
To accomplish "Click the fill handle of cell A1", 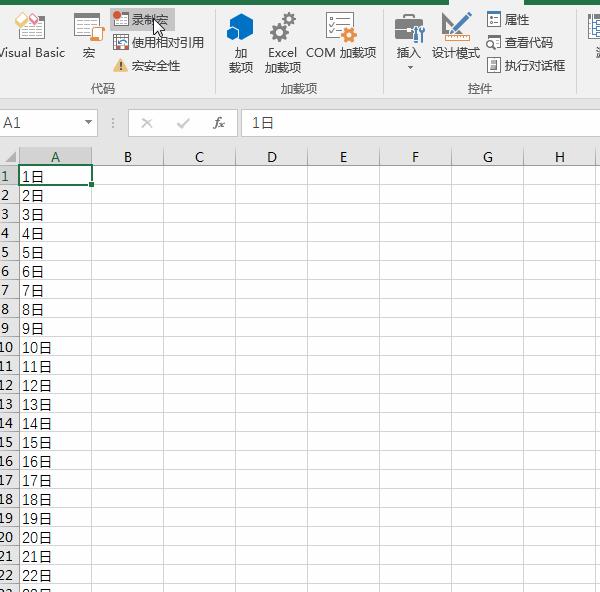I will coord(91,184).
